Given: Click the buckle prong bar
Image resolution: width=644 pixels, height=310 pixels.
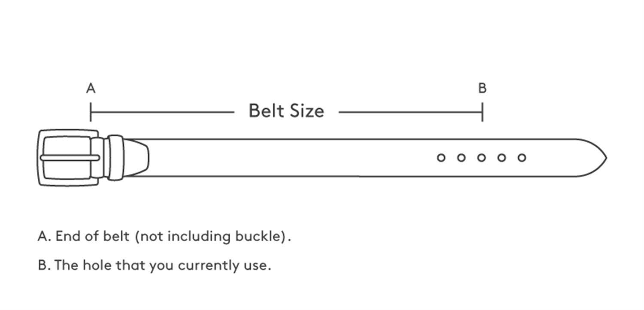Looking at the screenshot, I should [x=69, y=158].
